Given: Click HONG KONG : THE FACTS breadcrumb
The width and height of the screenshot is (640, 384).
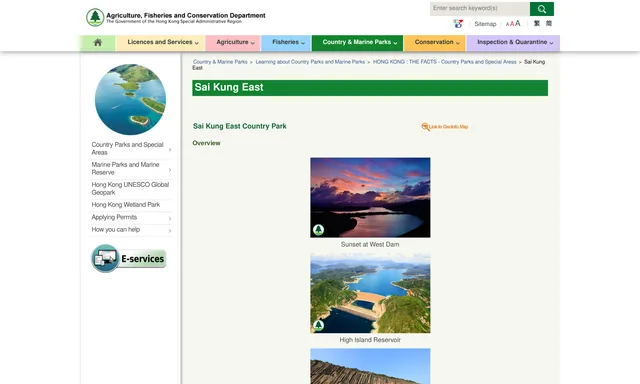Looking at the screenshot, I should (444, 62).
